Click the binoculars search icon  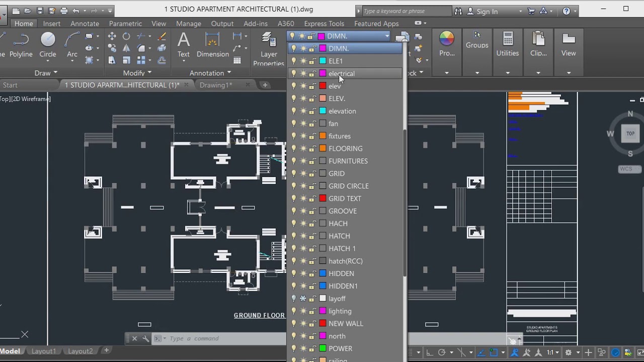click(x=458, y=11)
